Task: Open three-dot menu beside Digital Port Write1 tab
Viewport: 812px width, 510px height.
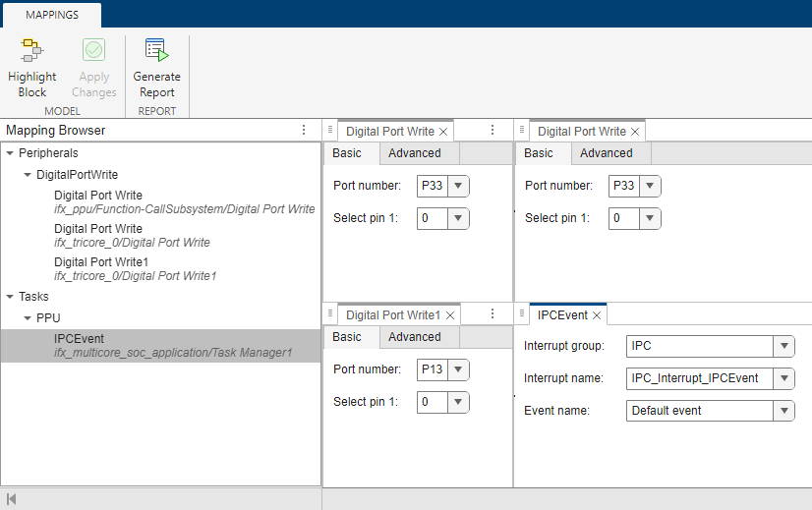Action: point(493,314)
